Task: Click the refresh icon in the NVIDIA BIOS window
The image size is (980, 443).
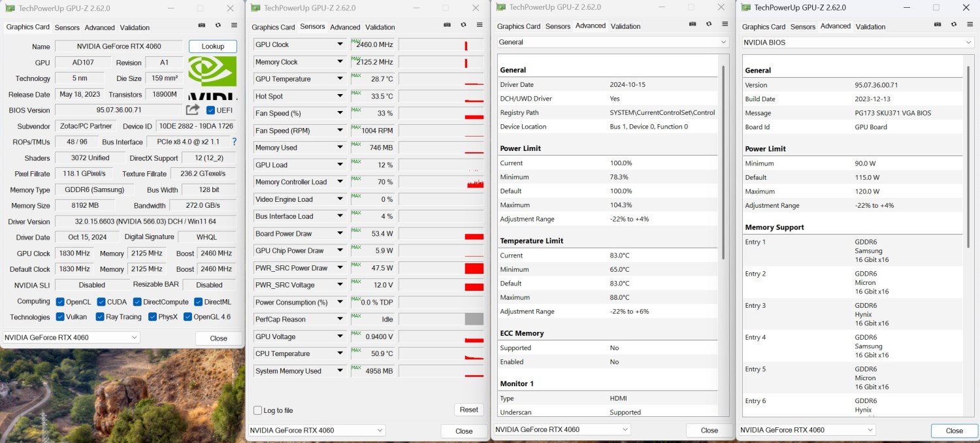Action: 953,25
